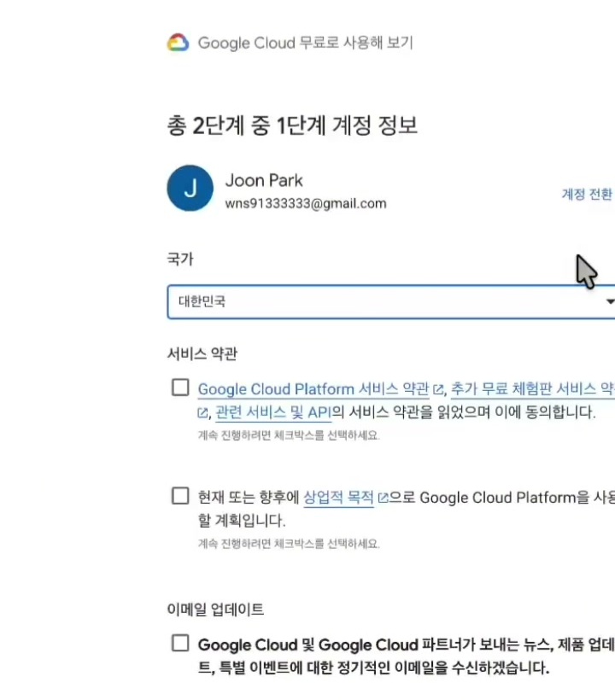This screenshot has height=700, width=615.
Task: Check the 이메일 업데이트 subscription checkbox
Action: [x=179, y=645]
